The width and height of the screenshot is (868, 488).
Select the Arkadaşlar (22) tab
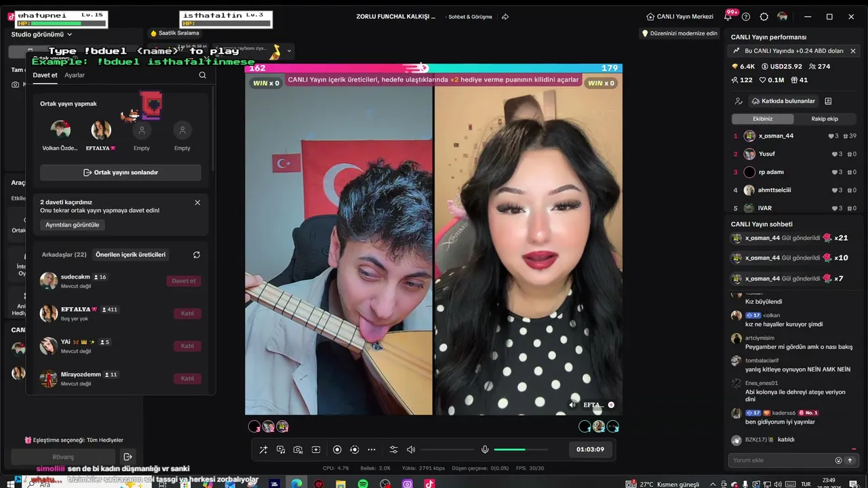pos(64,255)
